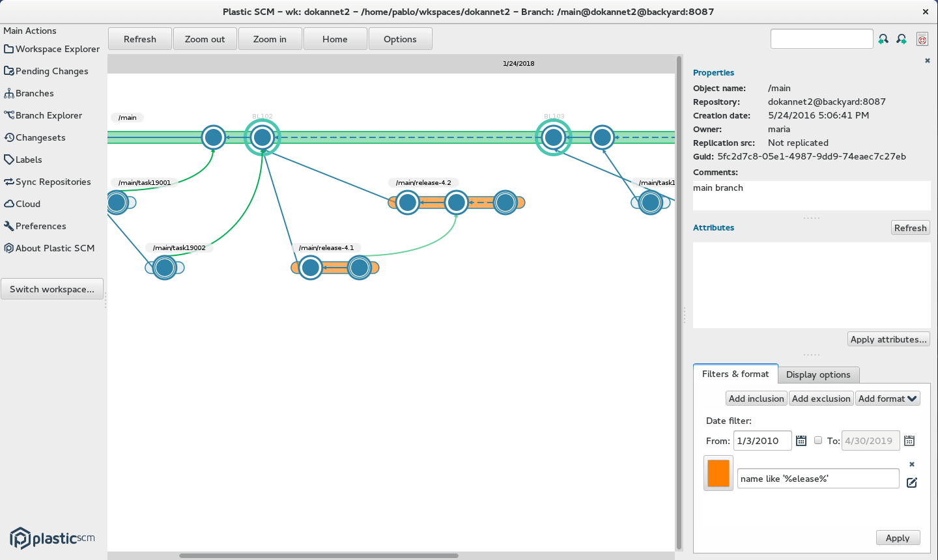The image size is (938, 560).
Task: Select the /main/task19002 changeset node
Action: (x=165, y=268)
